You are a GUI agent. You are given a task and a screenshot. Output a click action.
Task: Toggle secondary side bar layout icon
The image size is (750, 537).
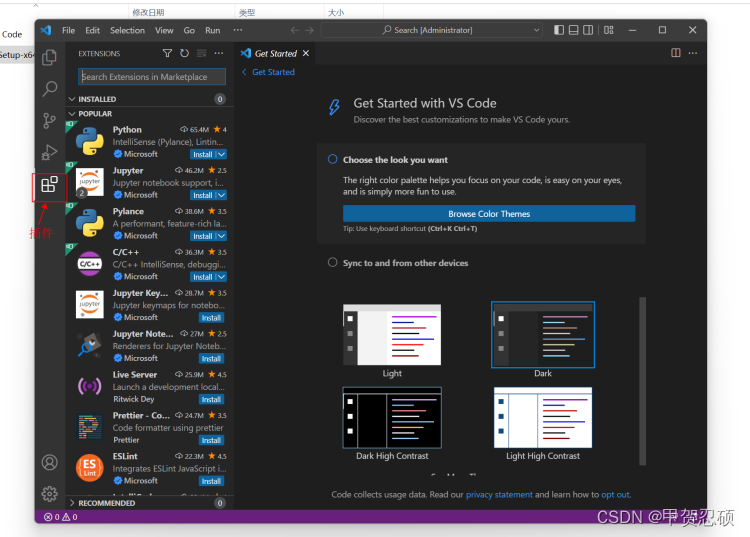tap(588, 30)
